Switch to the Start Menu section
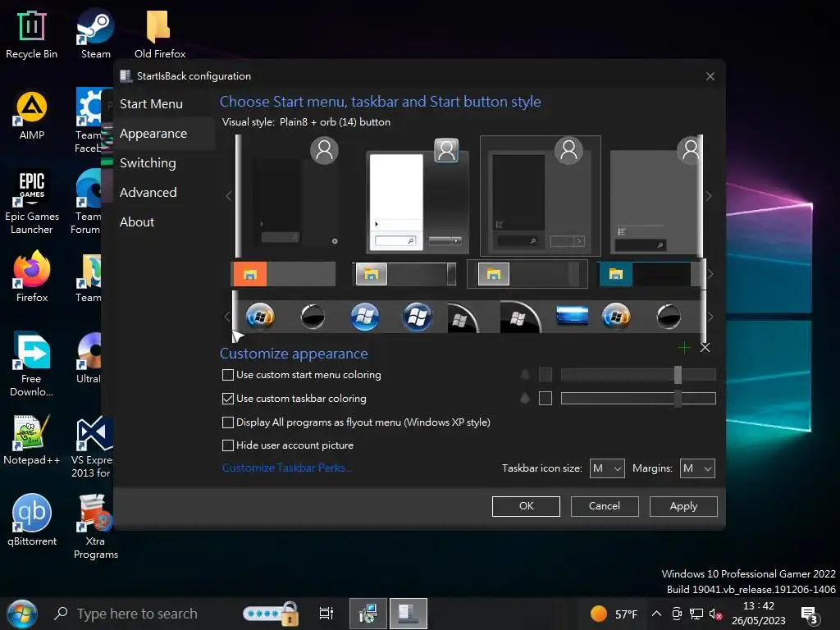The width and height of the screenshot is (840, 630). coord(151,104)
